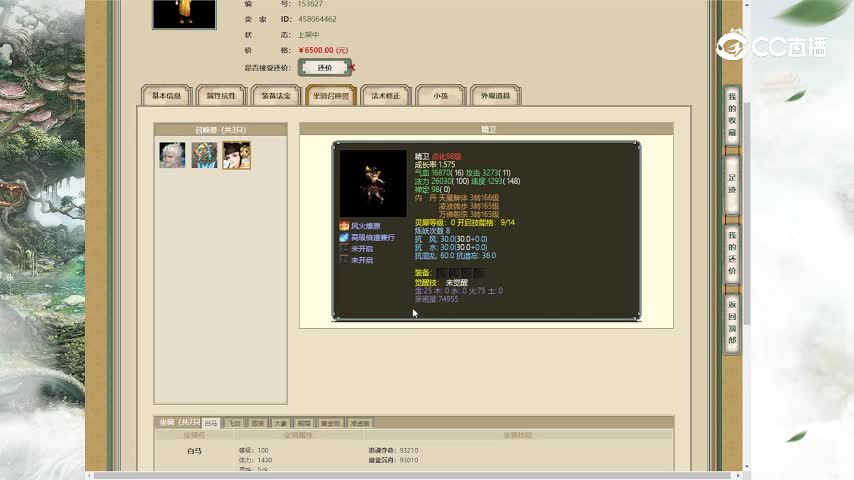Screen dimensions: 854x480
Task: Click the 灵犀等级 skill slots 9/14 line
Action: [x=465, y=222]
